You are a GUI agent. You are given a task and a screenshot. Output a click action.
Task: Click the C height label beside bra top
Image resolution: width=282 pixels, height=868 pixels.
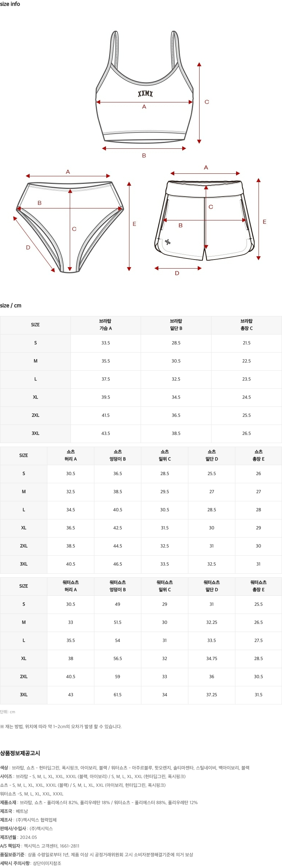point(207,102)
